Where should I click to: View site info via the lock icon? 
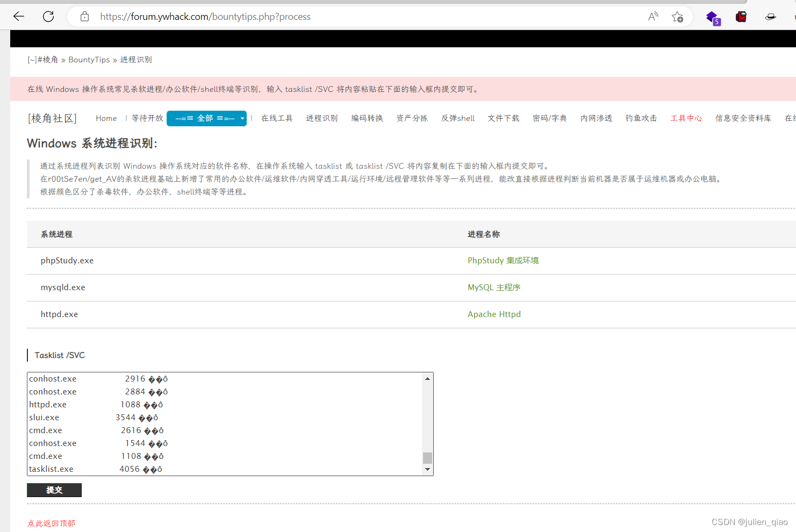(84, 17)
